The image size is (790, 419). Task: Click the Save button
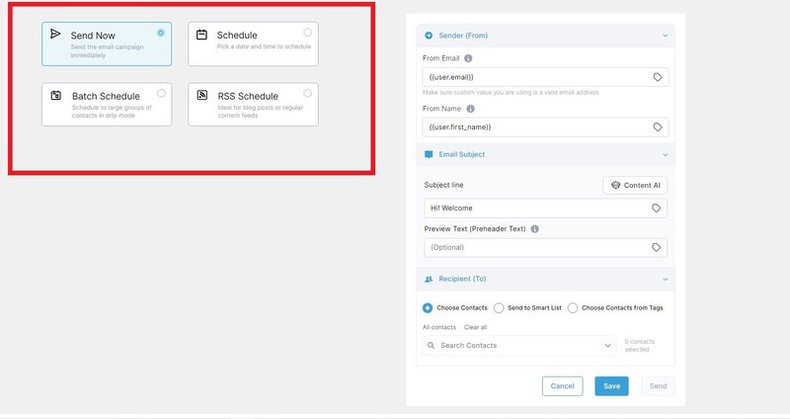[x=612, y=386]
